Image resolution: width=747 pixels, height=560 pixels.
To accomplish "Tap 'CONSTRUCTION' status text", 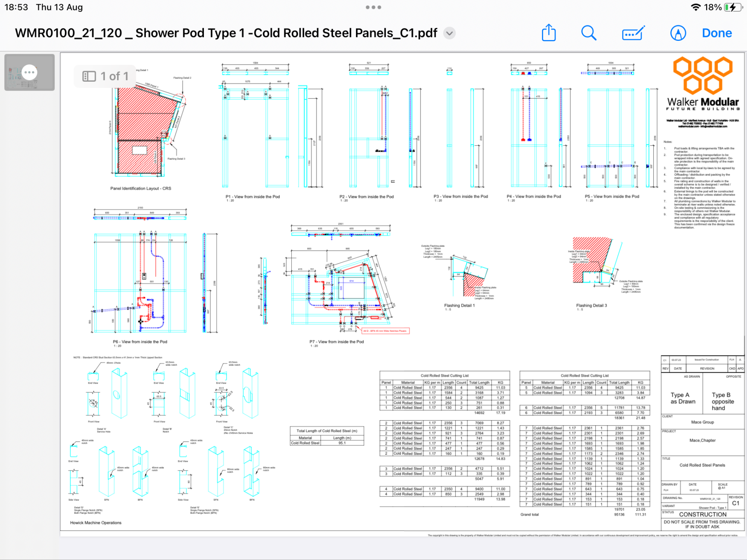I will pos(703,514).
